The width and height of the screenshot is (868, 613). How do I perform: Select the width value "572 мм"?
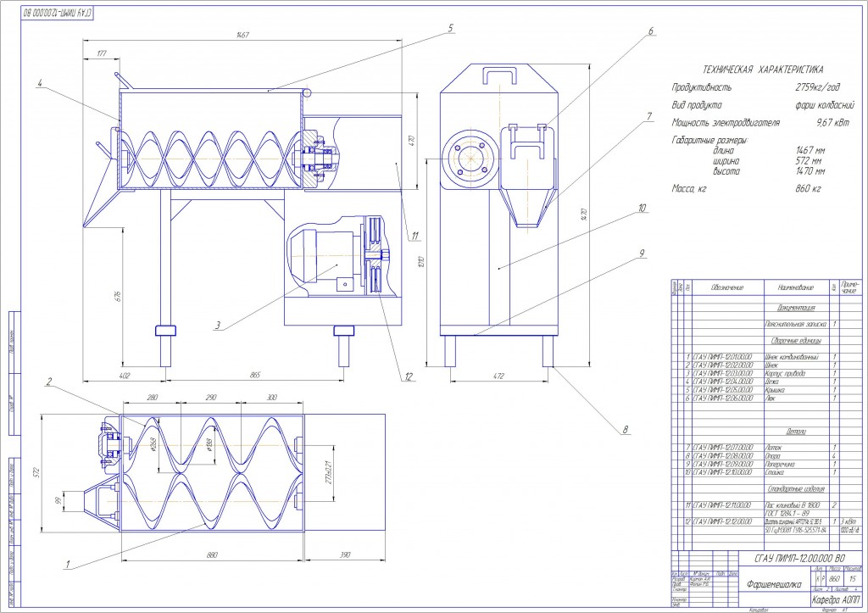[x=809, y=161]
